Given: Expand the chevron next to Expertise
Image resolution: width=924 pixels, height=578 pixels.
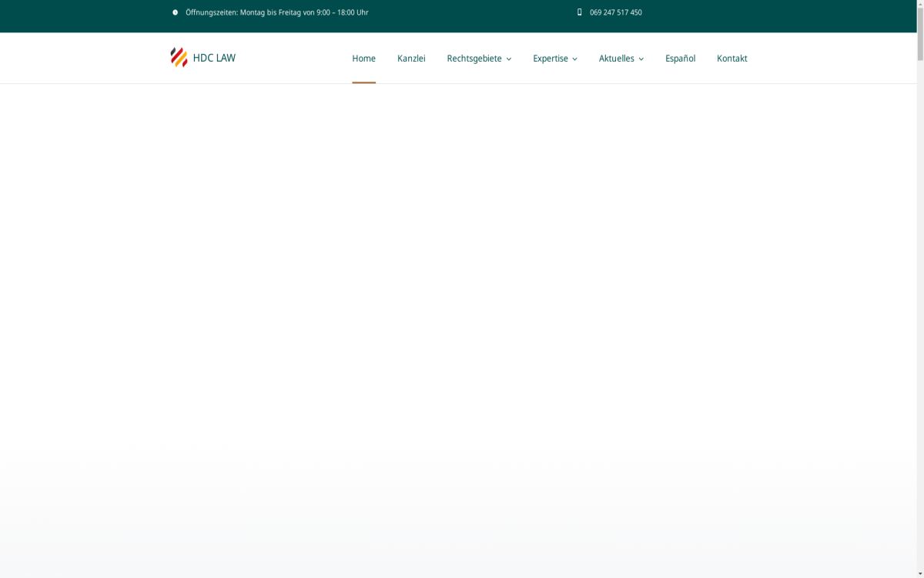Looking at the screenshot, I should (x=574, y=59).
